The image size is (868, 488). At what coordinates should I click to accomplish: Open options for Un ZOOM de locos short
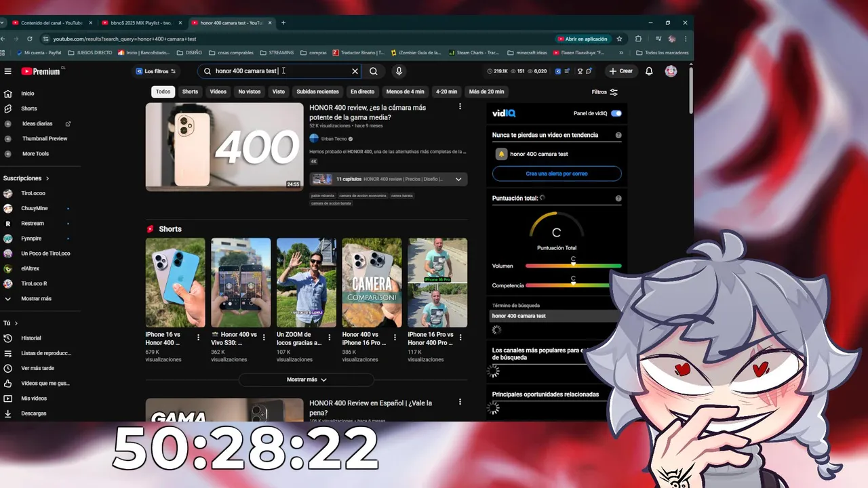(x=330, y=337)
